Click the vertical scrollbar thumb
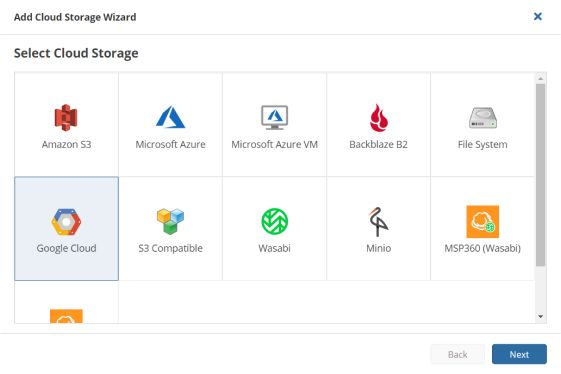 coord(540,175)
